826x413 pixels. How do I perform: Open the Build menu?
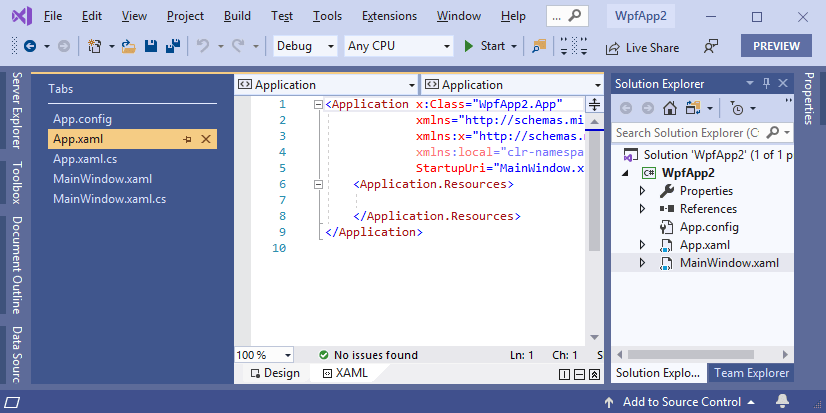tap(238, 17)
